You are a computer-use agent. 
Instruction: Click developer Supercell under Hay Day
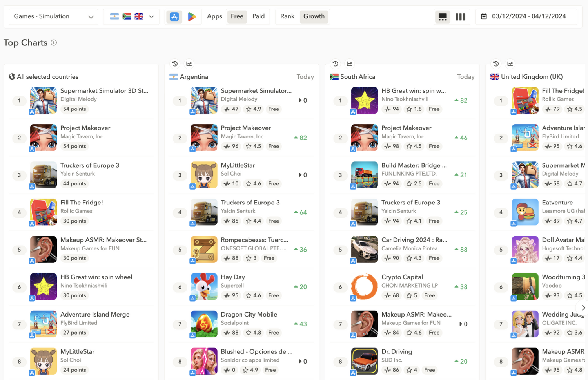click(x=232, y=286)
